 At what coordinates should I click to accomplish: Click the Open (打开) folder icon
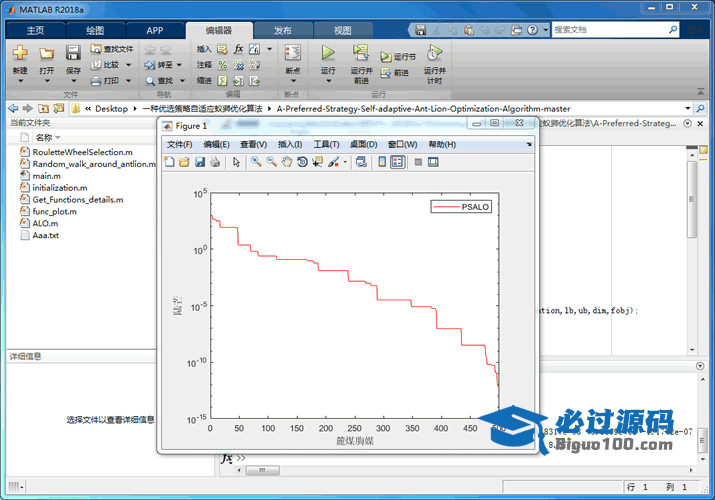click(46, 53)
